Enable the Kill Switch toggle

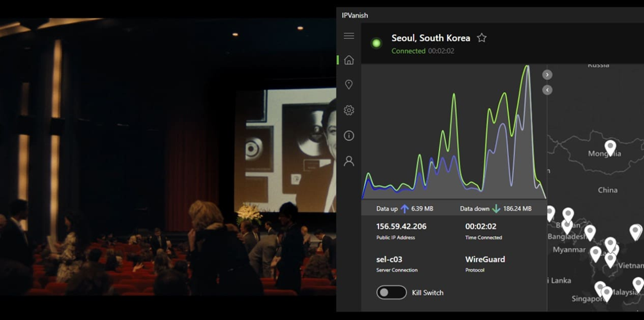[x=391, y=292]
